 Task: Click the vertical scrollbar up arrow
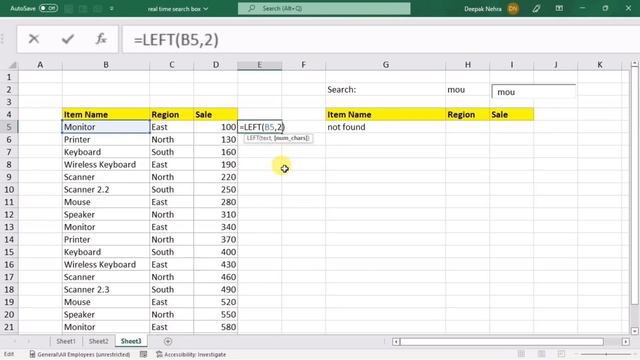pos(634,64)
